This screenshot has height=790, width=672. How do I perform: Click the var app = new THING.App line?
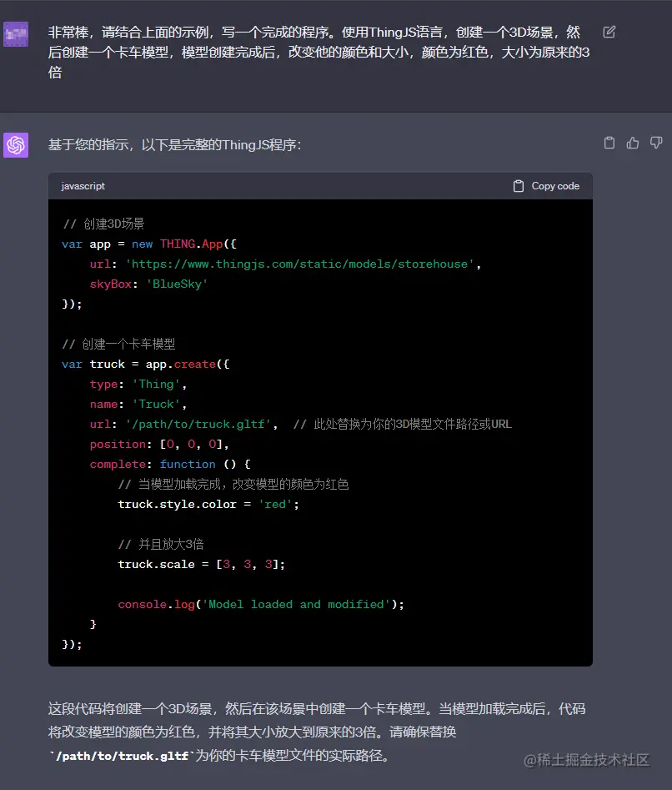[149, 244]
